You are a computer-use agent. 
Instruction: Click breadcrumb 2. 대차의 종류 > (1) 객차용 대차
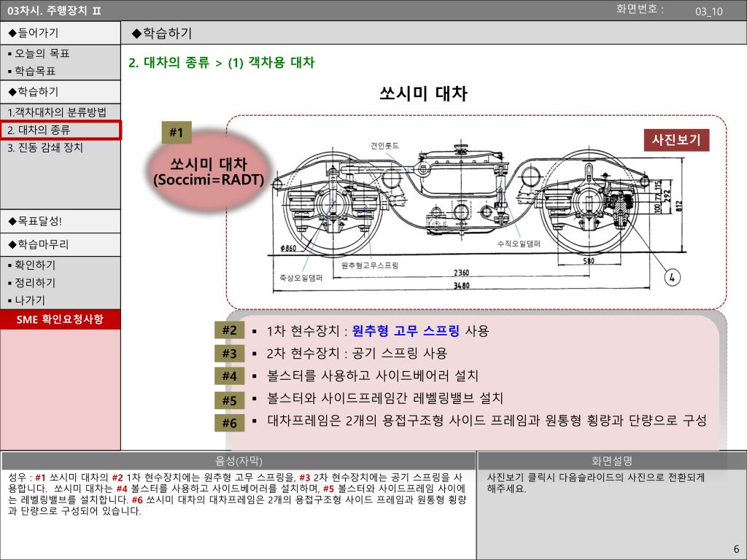pos(222,63)
